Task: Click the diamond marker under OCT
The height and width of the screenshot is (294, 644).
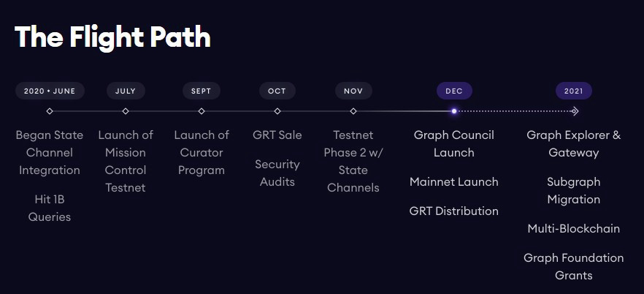Action: [x=277, y=111]
